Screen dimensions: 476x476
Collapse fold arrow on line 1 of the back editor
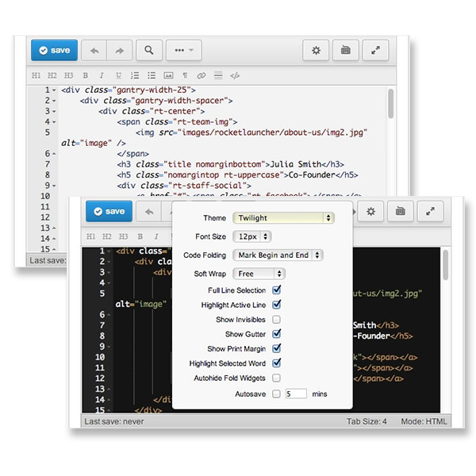click(54, 90)
